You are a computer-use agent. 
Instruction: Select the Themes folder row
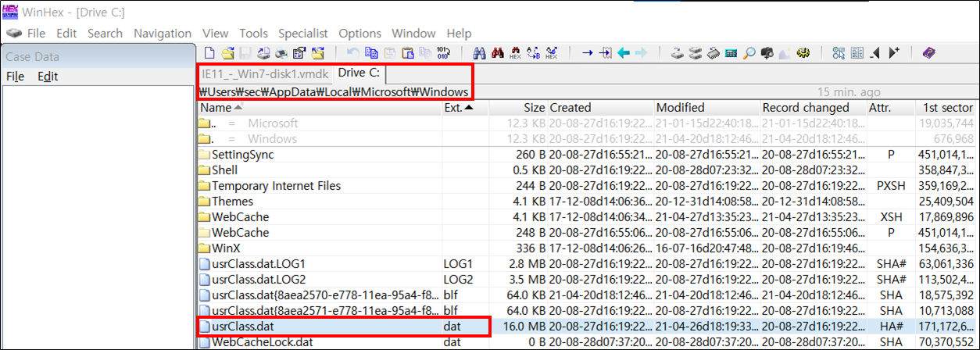pos(586,201)
